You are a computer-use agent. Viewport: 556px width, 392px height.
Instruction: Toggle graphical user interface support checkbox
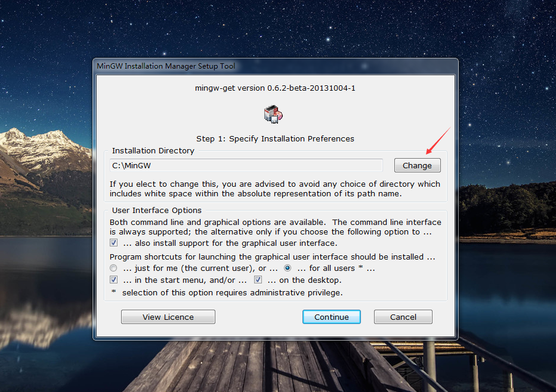[114, 243]
